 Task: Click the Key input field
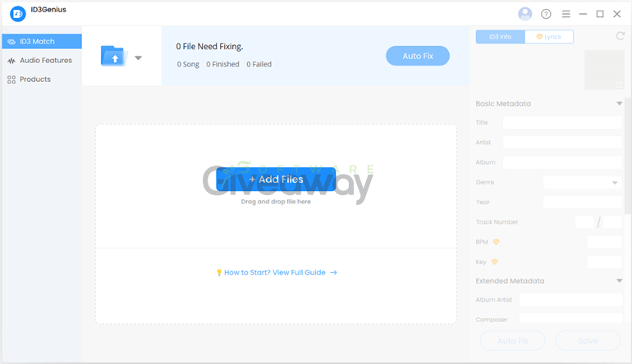(x=604, y=262)
